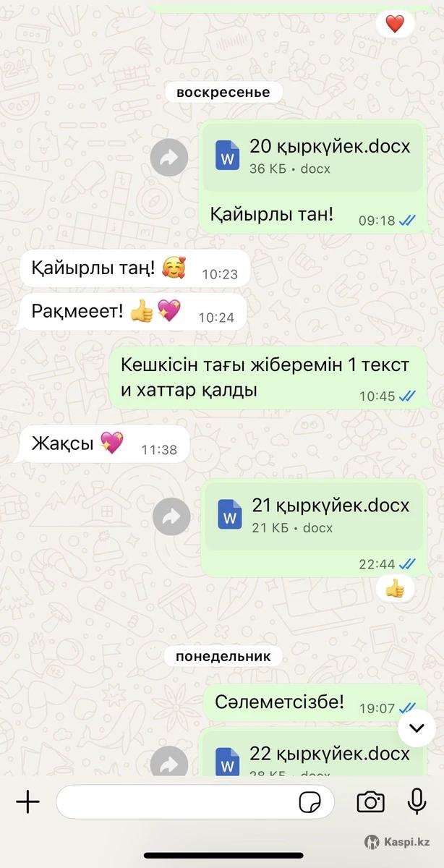444x868 pixels.
Task: Forward the 21 қыркүйек.docx file
Action: [172, 516]
